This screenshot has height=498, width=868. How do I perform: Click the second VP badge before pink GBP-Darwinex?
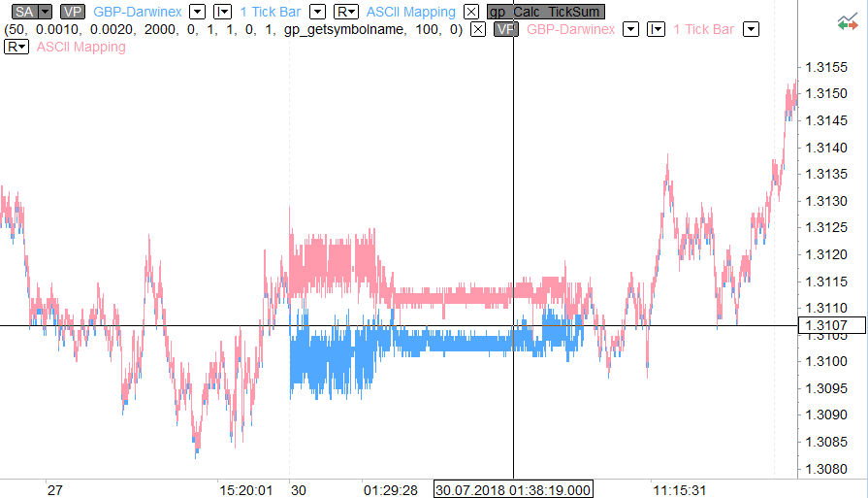tap(506, 29)
